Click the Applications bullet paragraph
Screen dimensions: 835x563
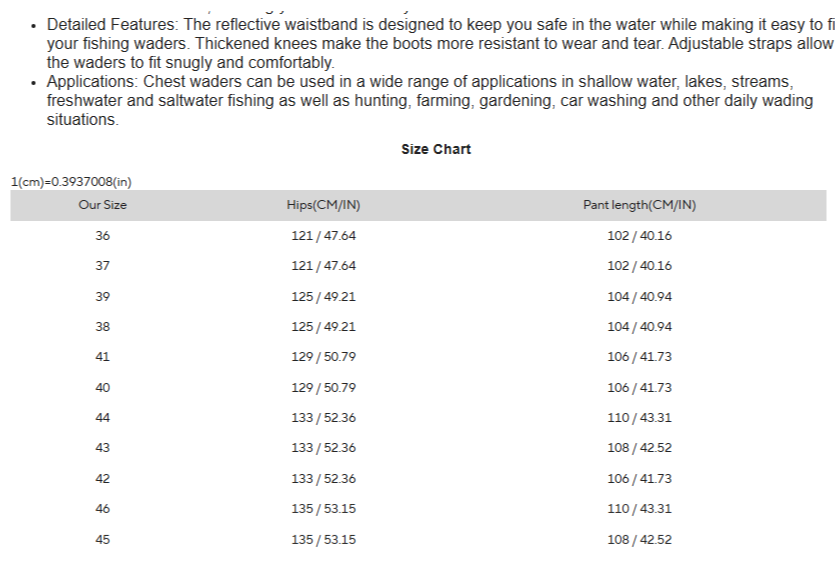(x=430, y=101)
